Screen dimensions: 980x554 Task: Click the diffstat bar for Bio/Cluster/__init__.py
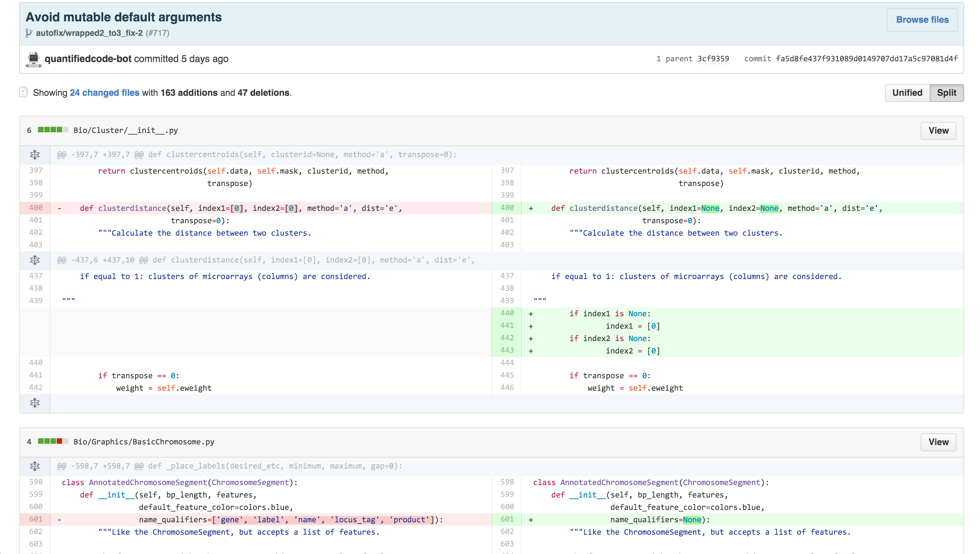[x=53, y=130]
